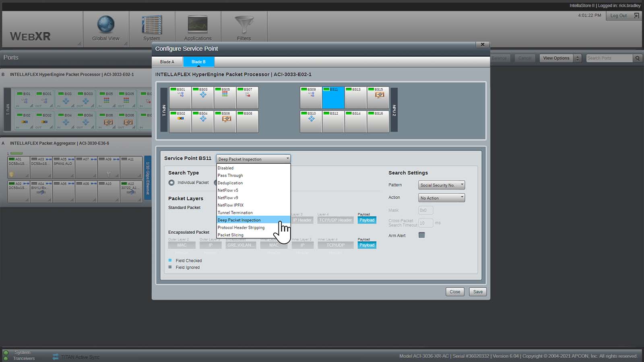Click aggregator port A12

[131, 191]
